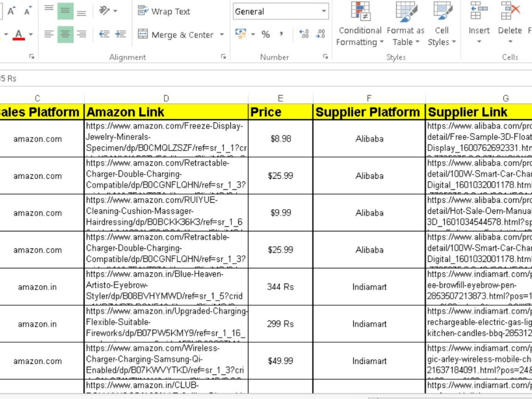Toggle center horizontal alignment
Screen dimensions: 532x399
(x=65, y=34)
